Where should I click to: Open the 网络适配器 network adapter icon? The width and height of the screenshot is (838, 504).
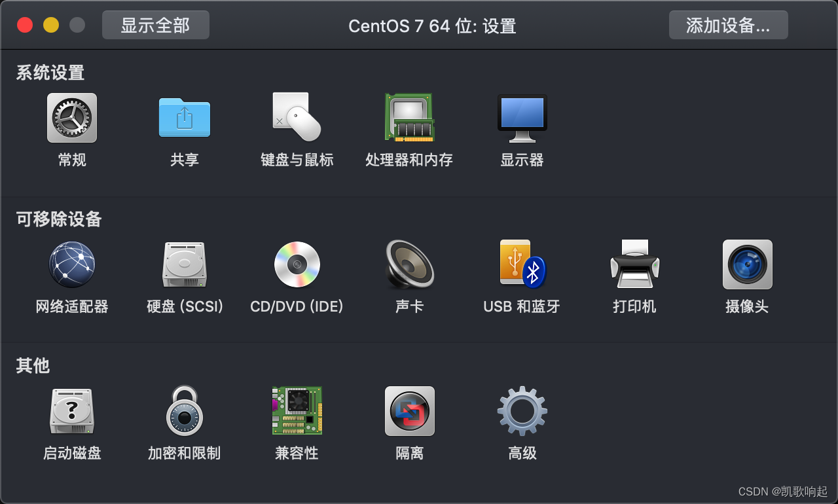coord(72,264)
